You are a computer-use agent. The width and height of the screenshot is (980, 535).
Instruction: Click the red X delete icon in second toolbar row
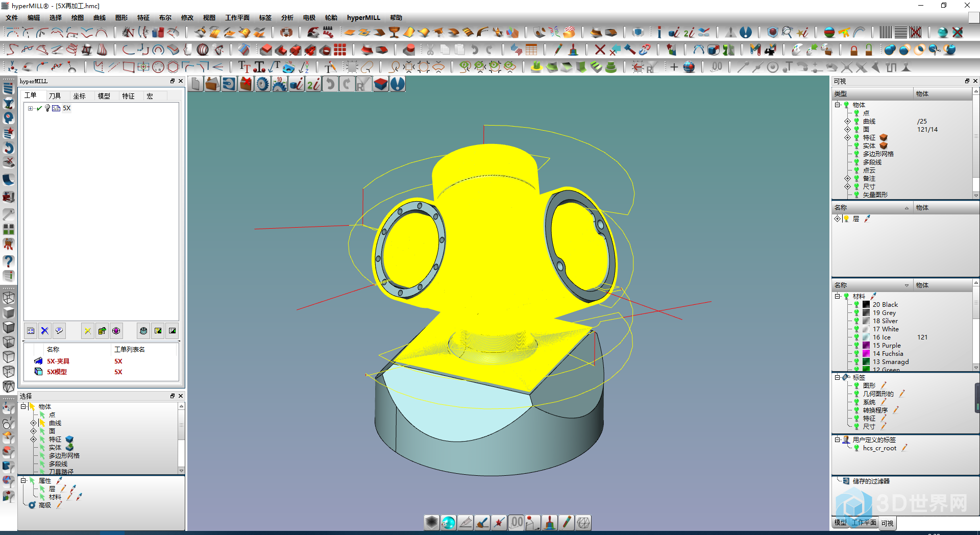600,50
